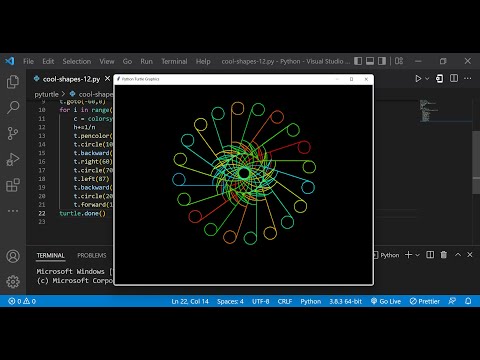This screenshot has height=360, width=480.
Task: Open changes icon in editor toolbar
Action: tap(440, 79)
